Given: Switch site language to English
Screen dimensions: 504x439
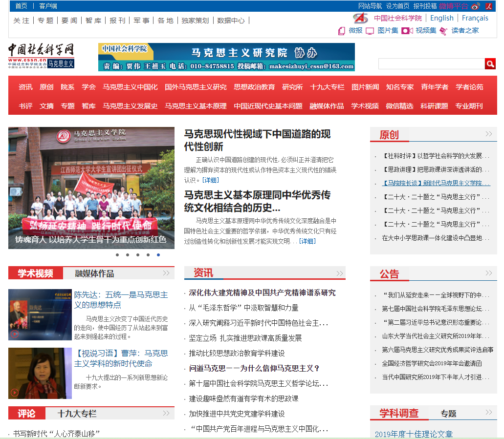Looking at the screenshot, I should [442, 18].
